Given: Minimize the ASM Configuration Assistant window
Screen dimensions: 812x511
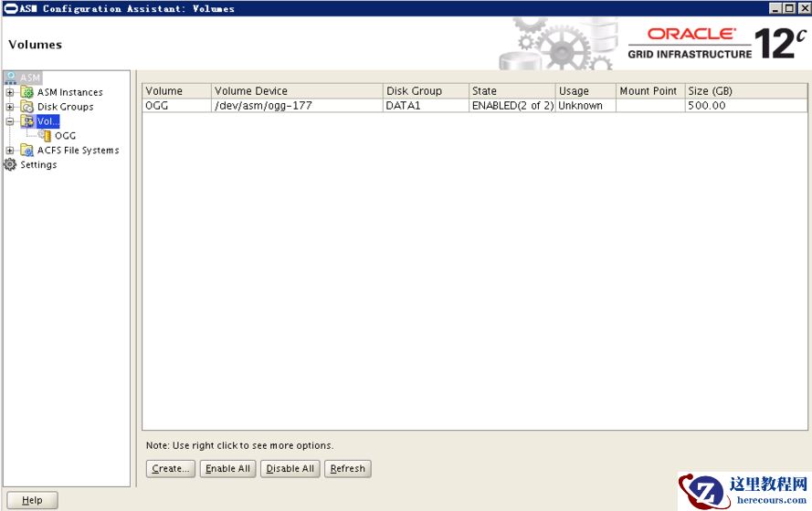Looking at the screenshot, I should click(x=775, y=8).
